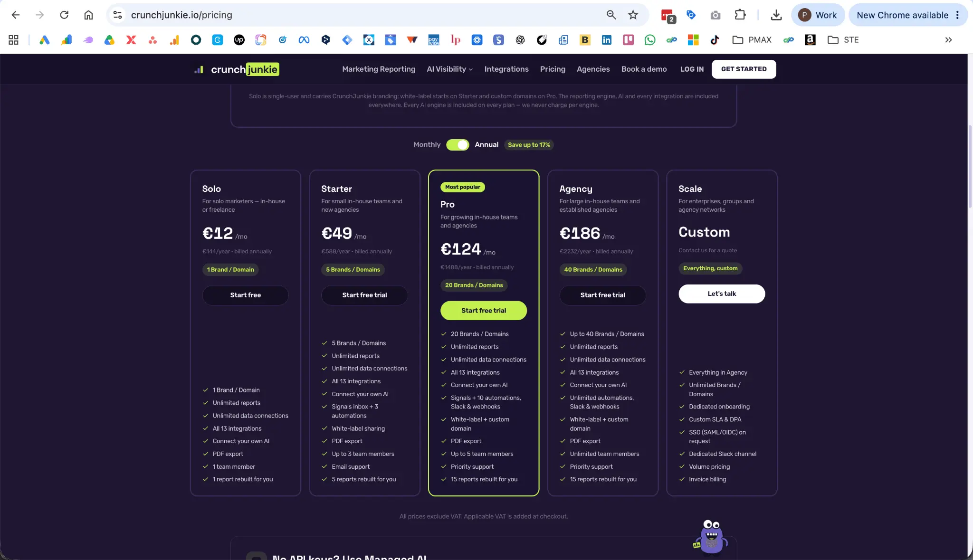The image size is (973, 560).
Task: Click the page vertical scrollbar
Action: [970, 166]
